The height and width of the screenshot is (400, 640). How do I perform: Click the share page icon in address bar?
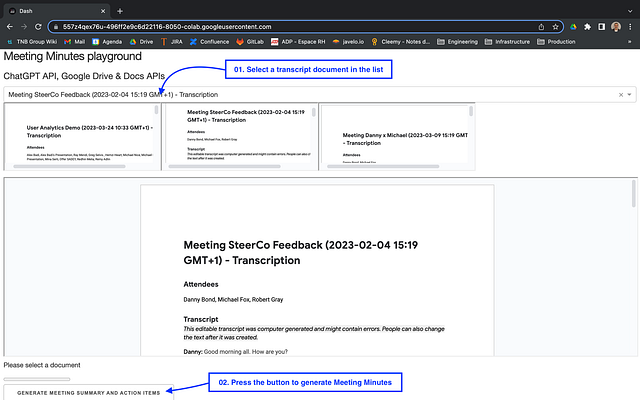[x=541, y=27]
